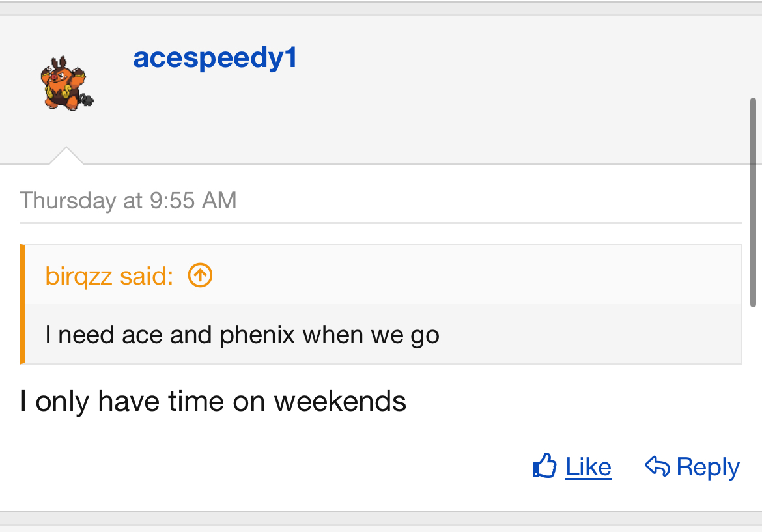Click the message "I only have time on weekends"

pos(213,401)
